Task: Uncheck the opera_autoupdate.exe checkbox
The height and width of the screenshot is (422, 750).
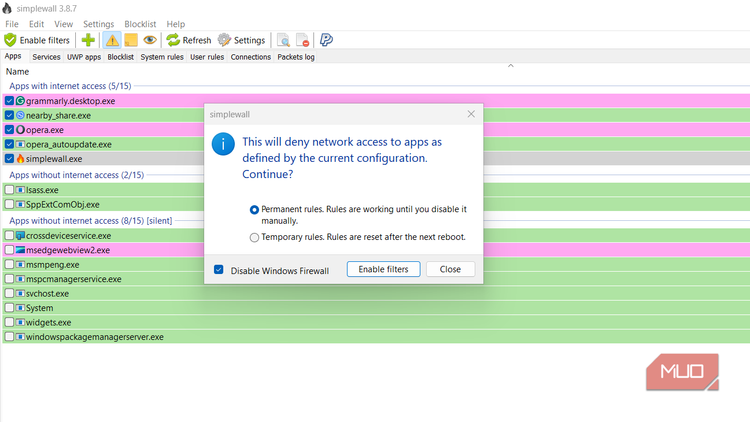Action: pos(9,144)
